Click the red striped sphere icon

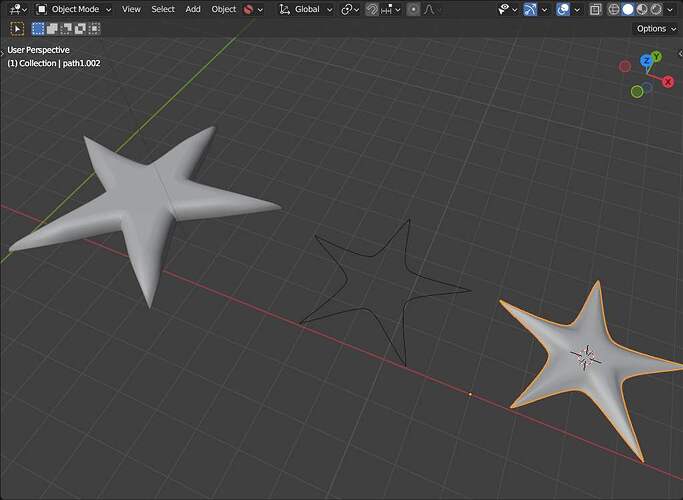pos(248,9)
